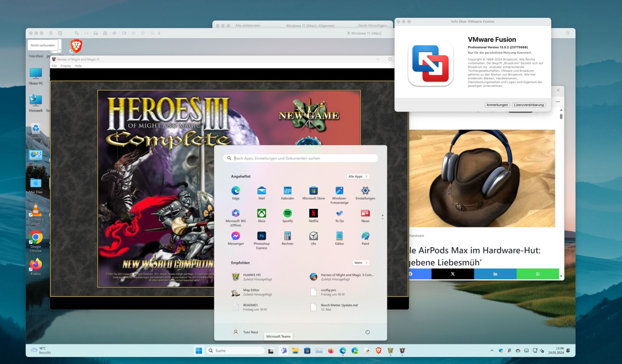The image size is (622, 364).
Task: Click the OneDrive cloud icon in system tray
Action: point(518,350)
